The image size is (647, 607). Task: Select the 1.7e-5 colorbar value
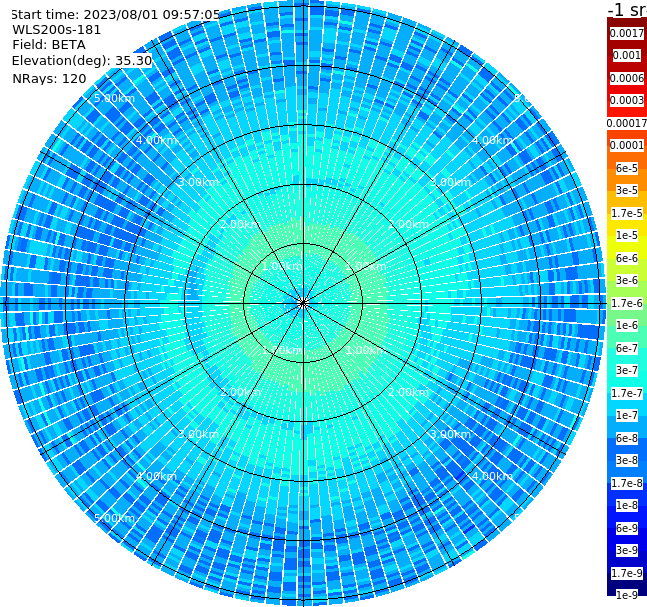(x=627, y=213)
